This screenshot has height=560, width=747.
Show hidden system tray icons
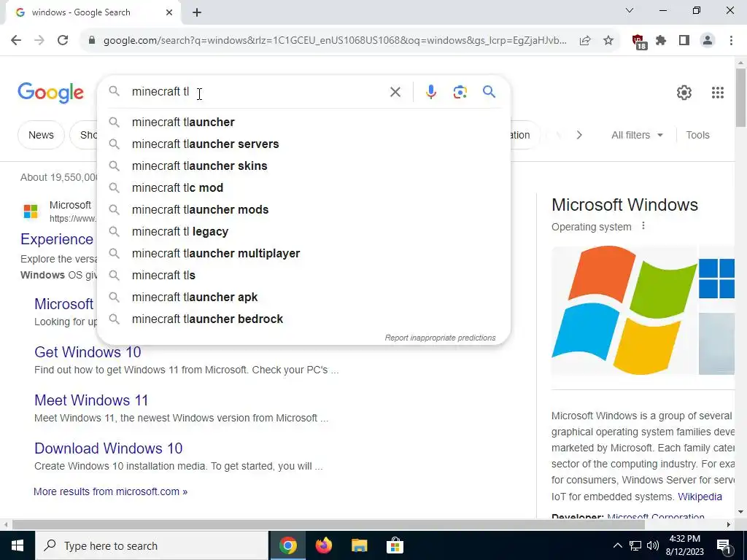point(617,545)
